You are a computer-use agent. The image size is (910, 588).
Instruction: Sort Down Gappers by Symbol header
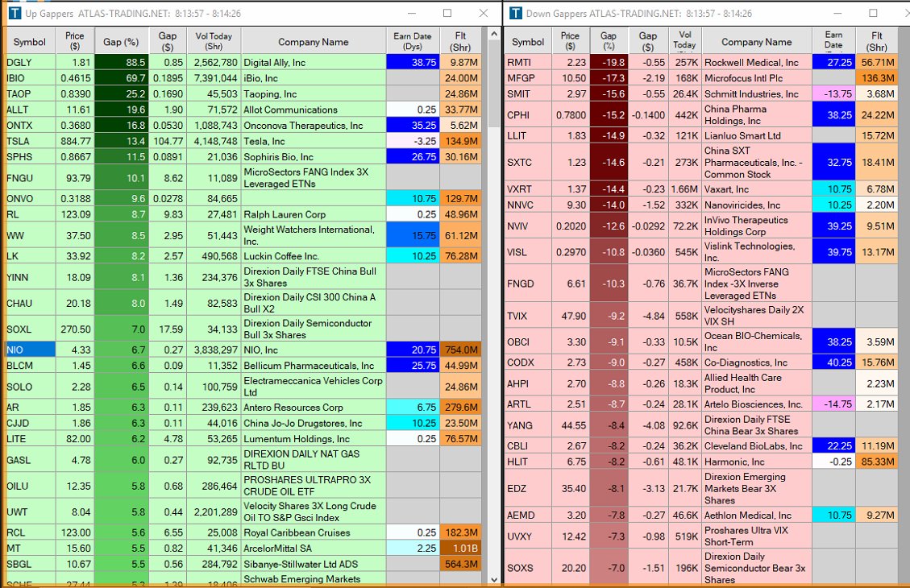tap(528, 42)
